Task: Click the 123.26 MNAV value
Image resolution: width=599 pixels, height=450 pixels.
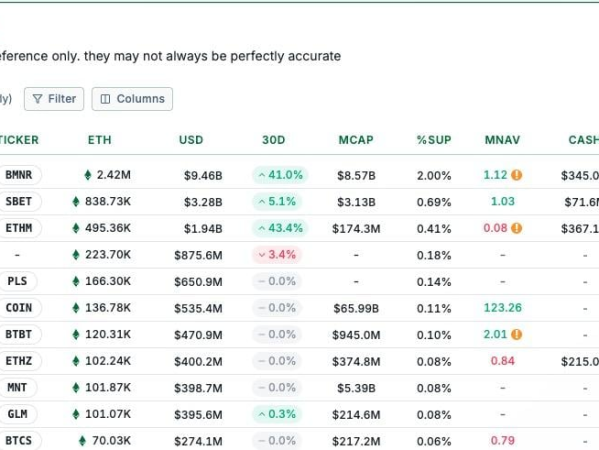Action: pyautogui.click(x=503, y=308)
